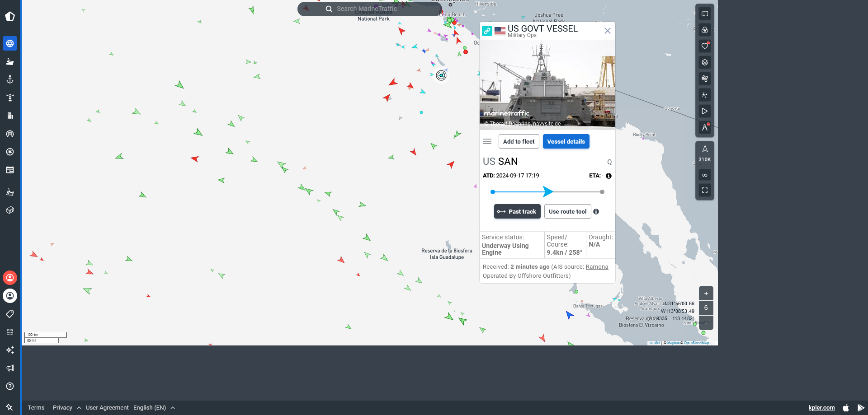Toggle the 310K vessel count indicator

[x=705, y=154]
